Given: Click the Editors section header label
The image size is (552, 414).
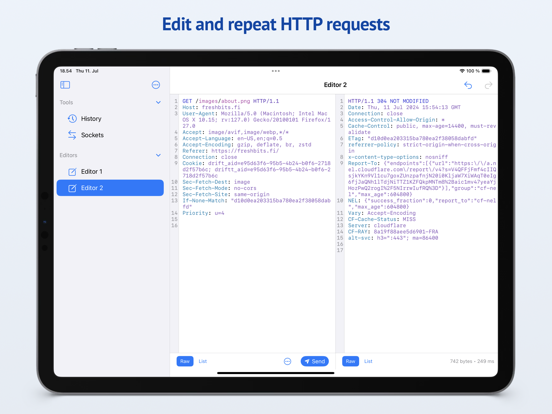Looking at the screenshot, I should [x=68, y=155].
